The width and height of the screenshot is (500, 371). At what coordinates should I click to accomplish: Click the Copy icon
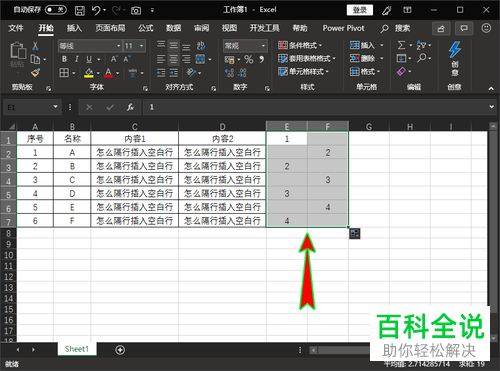(35, 59)
